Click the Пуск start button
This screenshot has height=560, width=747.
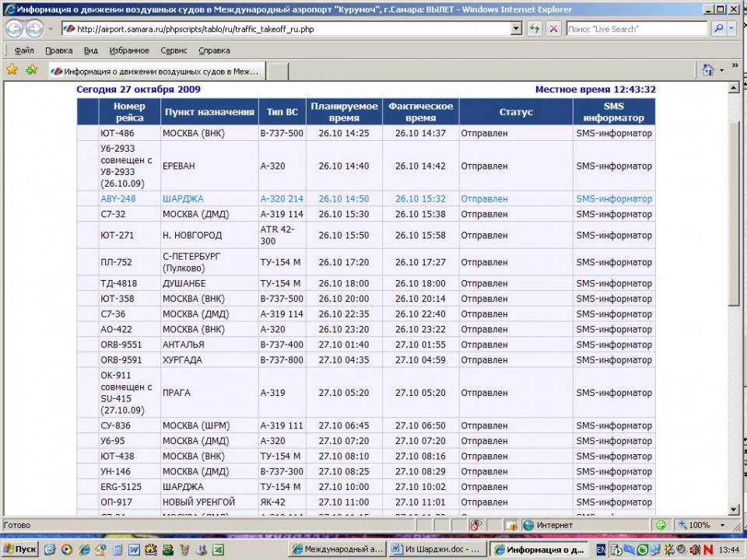pos(19,550)
